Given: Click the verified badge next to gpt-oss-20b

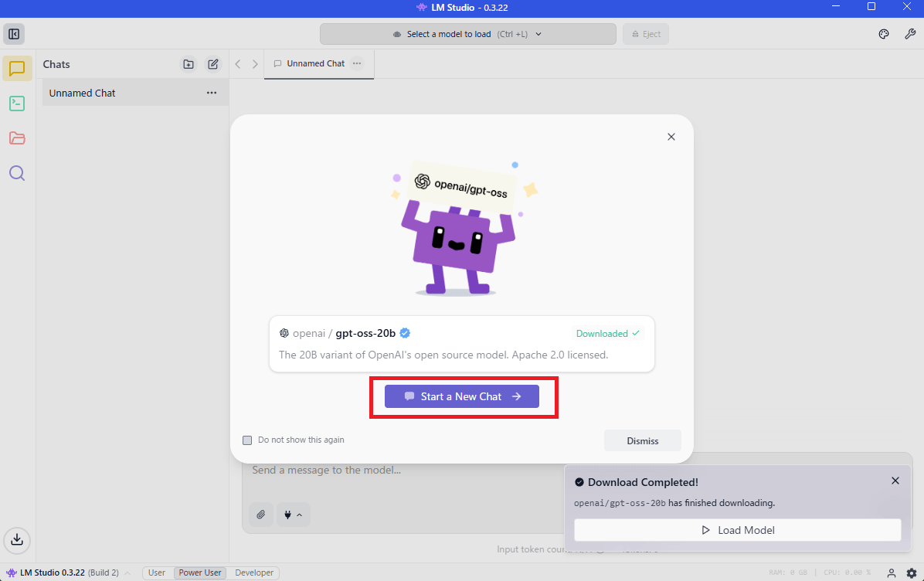Looking at the screenshot, I should 405,333.
